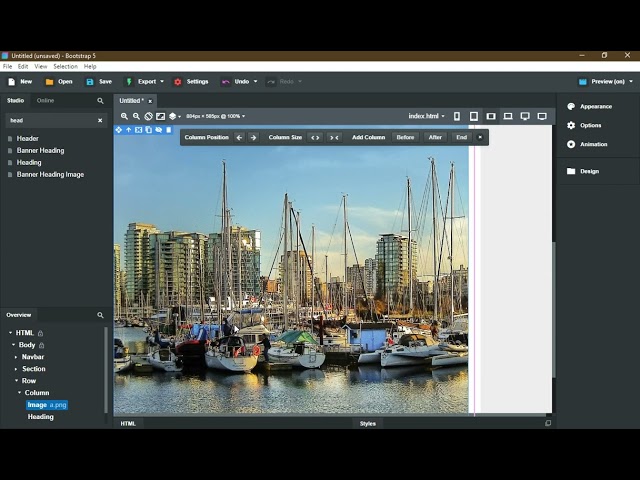Open the index.html page dropdown
This screenshot has height=480, width=640.
coord(427,116)
